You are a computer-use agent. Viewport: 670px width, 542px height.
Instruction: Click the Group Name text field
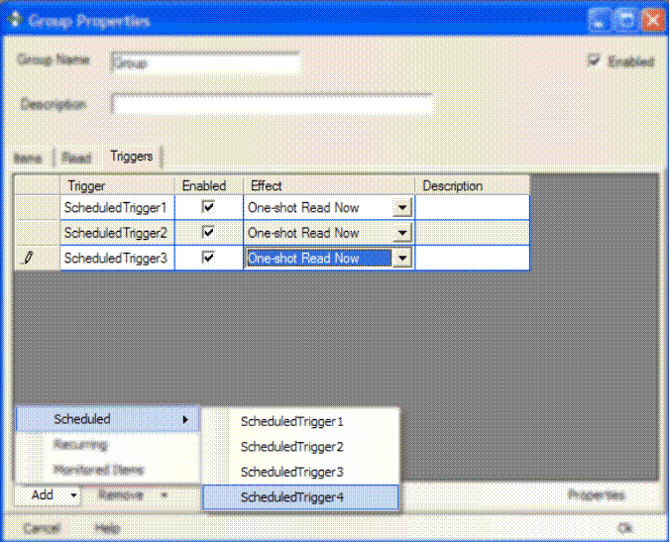[x=205, y=63]
